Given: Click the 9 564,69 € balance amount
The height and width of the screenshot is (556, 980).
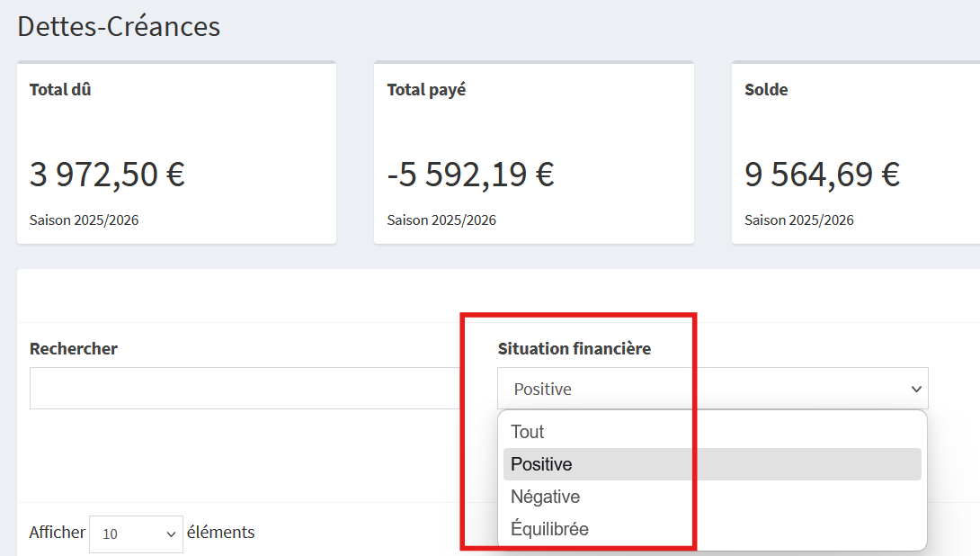Looking at the screenshot, I should [x=822, y=174].
